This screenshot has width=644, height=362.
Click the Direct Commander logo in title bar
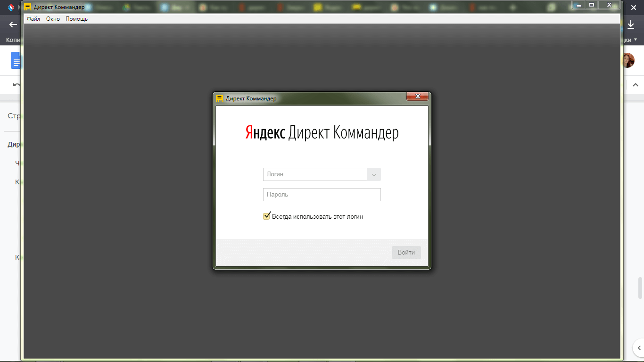coord(28,7)
